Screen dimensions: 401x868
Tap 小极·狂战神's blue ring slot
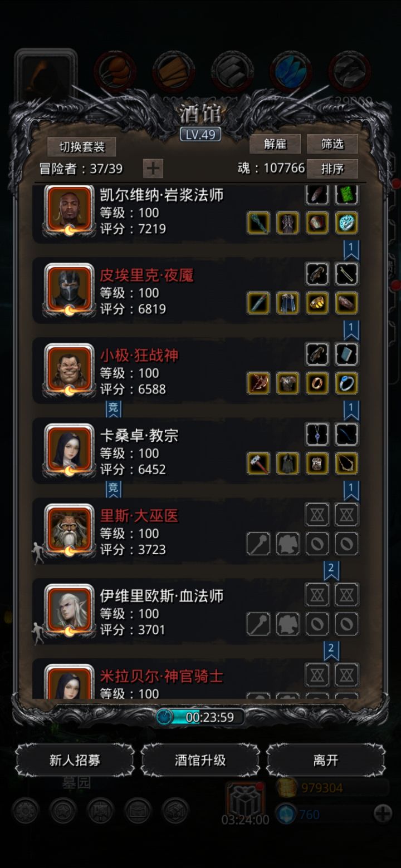346,383
